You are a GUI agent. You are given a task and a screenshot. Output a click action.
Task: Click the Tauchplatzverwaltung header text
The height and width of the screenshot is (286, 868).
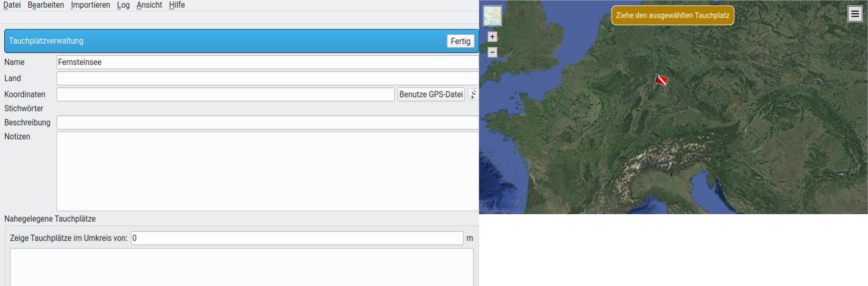click(46, 41)
